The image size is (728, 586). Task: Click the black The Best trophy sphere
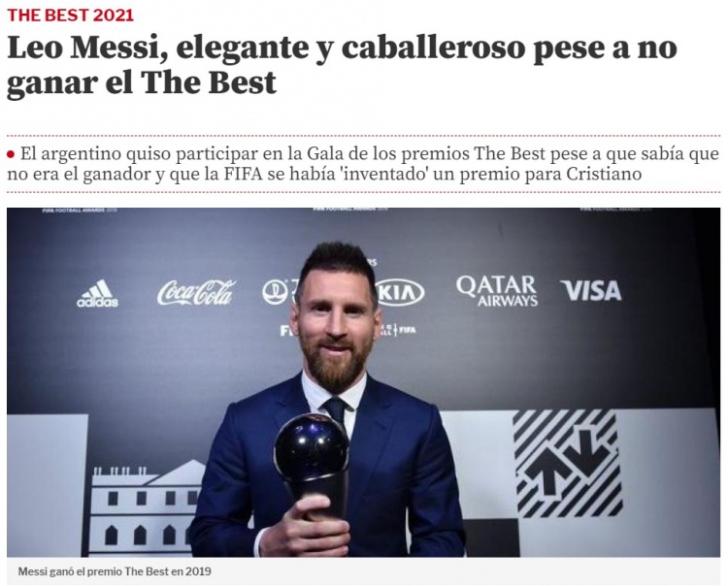pyautogui.click(x=311, y=446)
